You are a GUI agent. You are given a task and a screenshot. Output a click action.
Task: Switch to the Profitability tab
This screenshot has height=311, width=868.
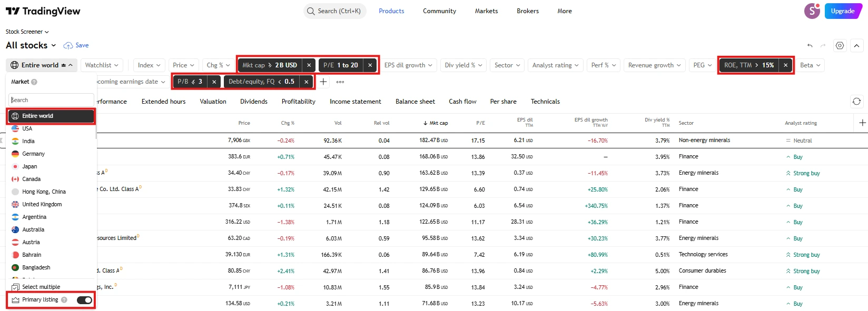pos(299,102)
